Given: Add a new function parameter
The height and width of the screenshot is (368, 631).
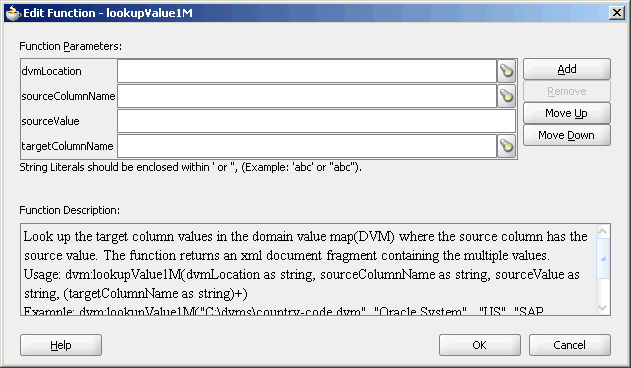Looking at the screenshot, I should tap(567, 69).
